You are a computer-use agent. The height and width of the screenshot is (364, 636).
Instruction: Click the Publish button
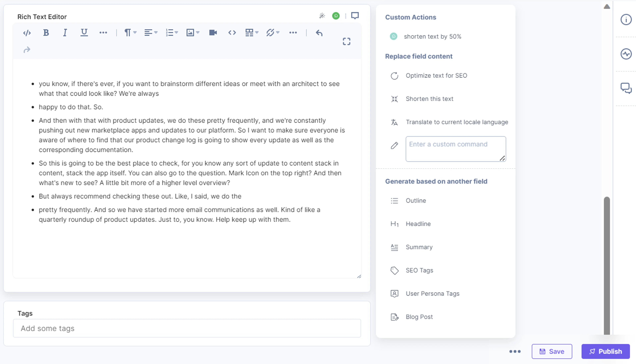pos(606,351)
